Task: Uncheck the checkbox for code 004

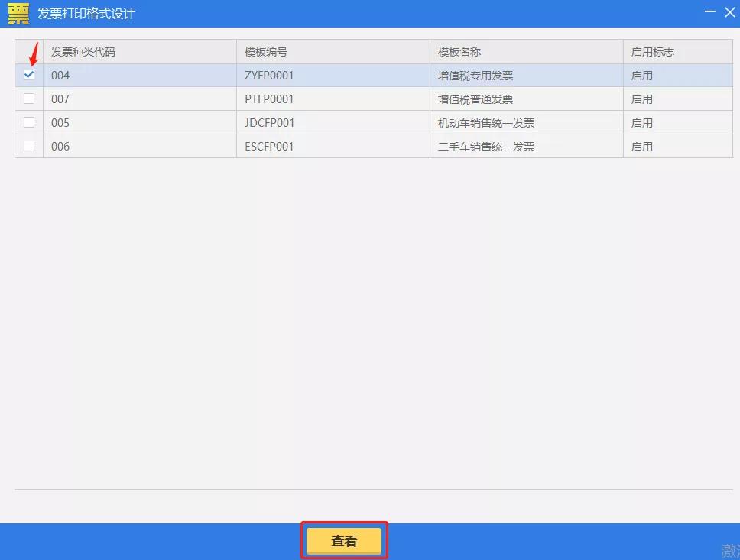Action: click(28, 75)
